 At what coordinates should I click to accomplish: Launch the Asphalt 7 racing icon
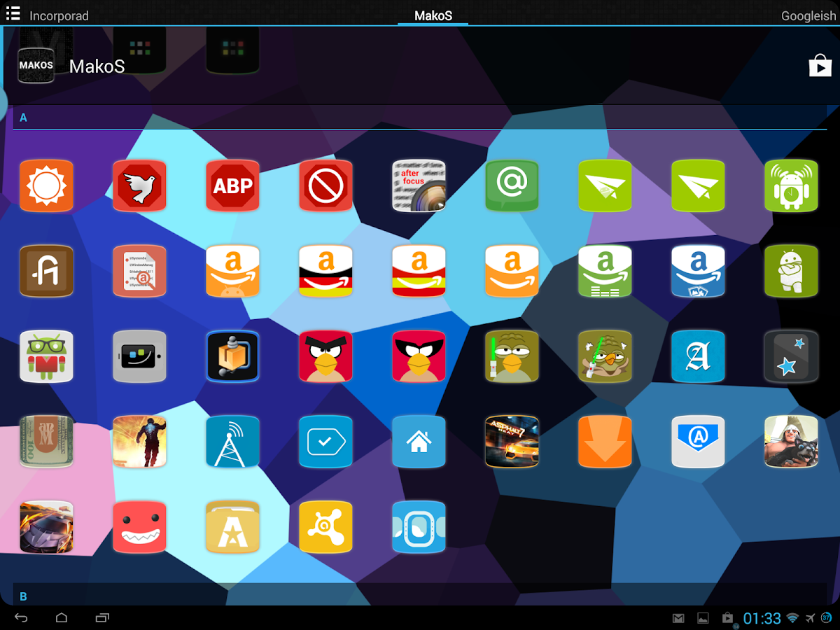click(512, 442)
